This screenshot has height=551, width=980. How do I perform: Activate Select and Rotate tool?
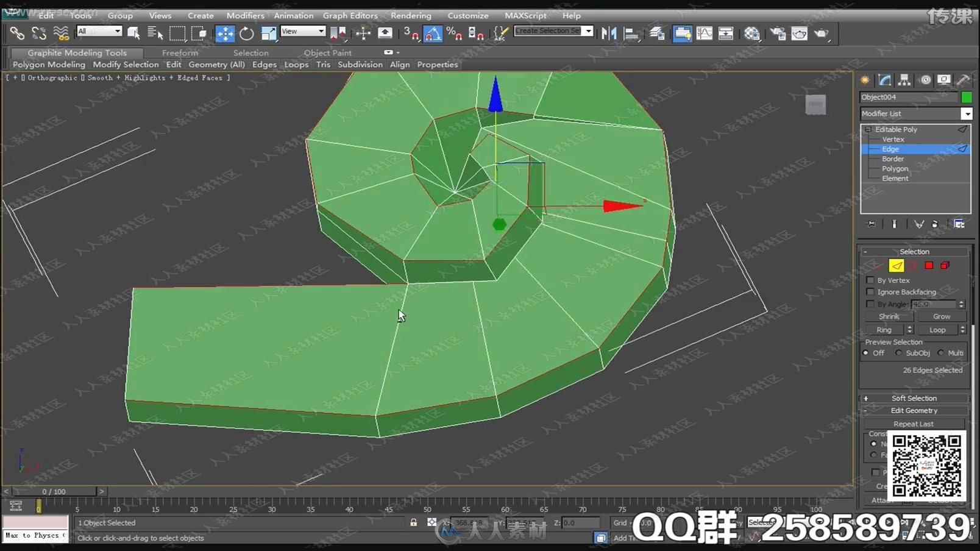pyautogui.click(x=246, y=34)
